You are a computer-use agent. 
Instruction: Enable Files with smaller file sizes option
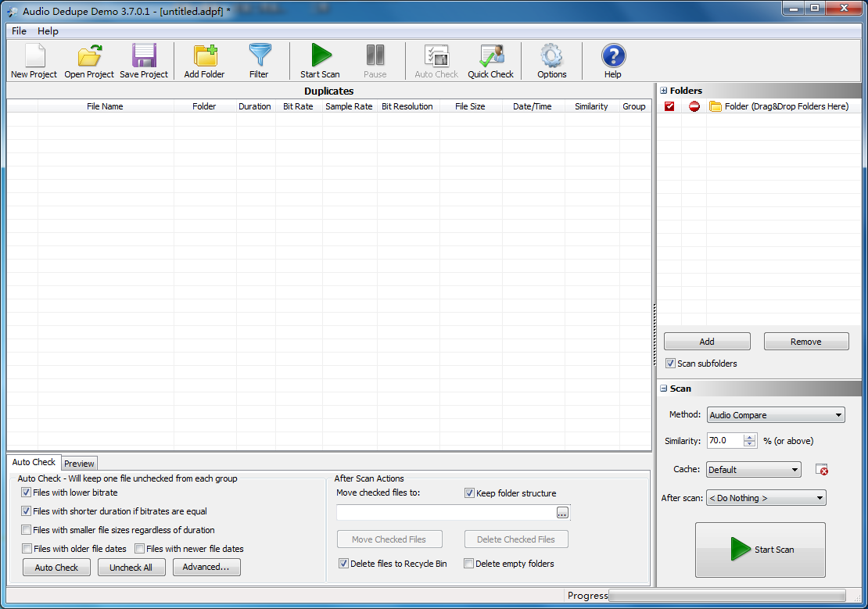click(26, 530)
